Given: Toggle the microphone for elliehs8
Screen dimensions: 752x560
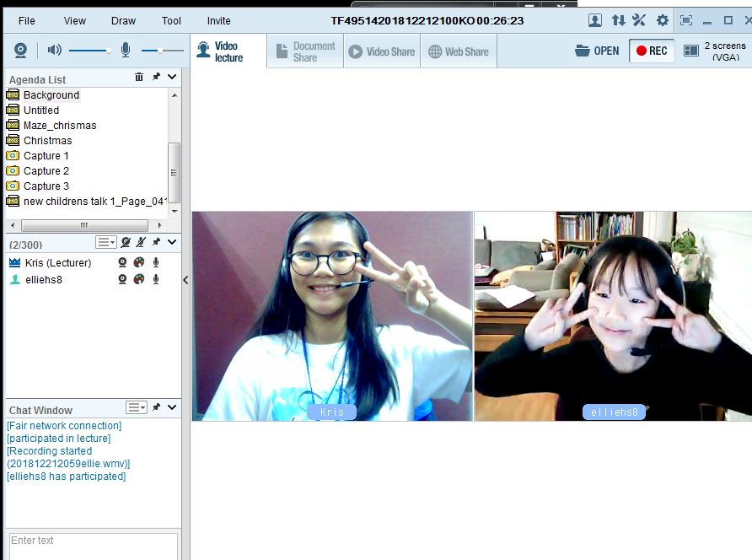Looking at the screenshot, I should coord(156,279).
